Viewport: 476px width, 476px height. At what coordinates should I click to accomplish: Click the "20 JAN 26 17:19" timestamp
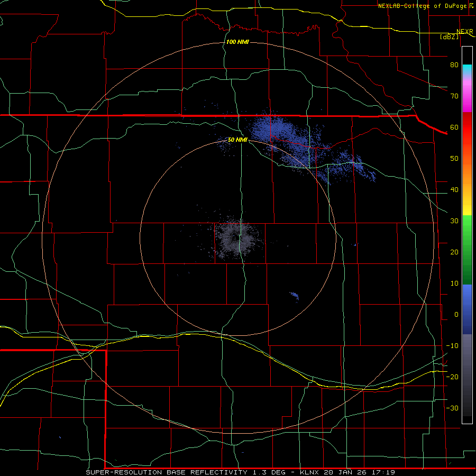pos(360,472)
